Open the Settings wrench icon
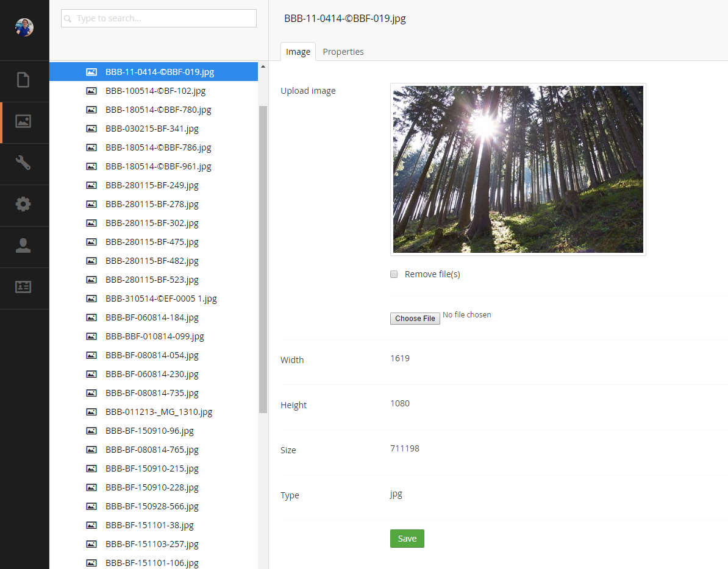Image resolution: width=728 pixels, height=569 pixels. point(23,163)
